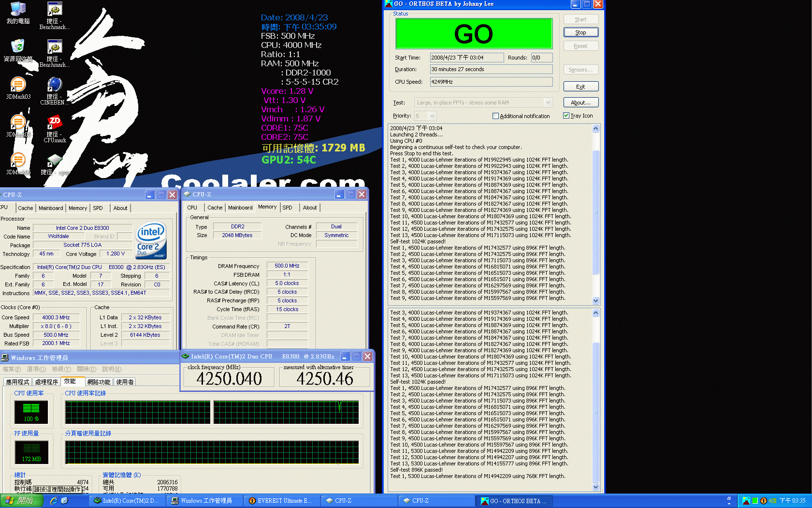
Task: Select SPD tab in right CPU-Z window
Action: coord(288,208)
